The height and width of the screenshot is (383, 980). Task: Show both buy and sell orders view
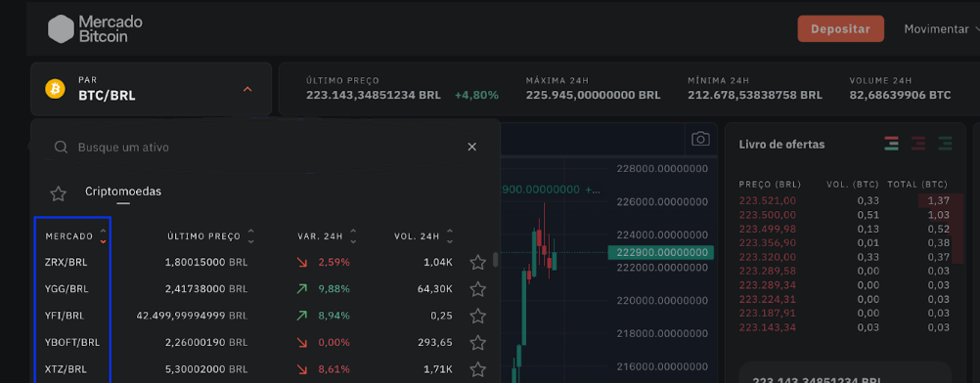(x=892, y=144)
